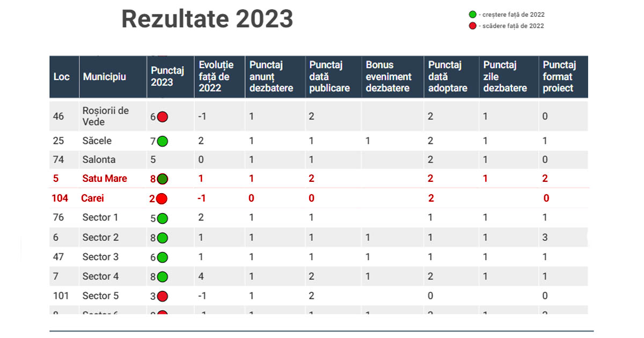Click the green legend dot for creștere
The image size is (644, 338).
[473, 14]
